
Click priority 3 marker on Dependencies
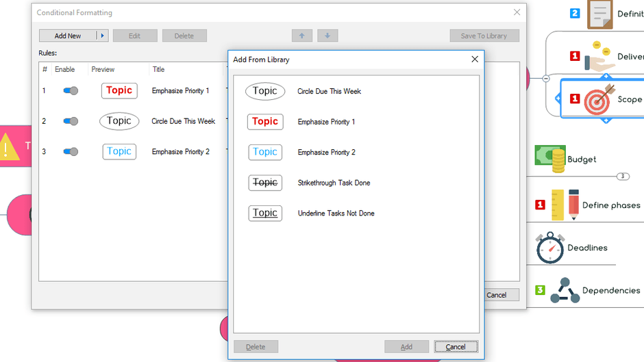coord(540,290)
